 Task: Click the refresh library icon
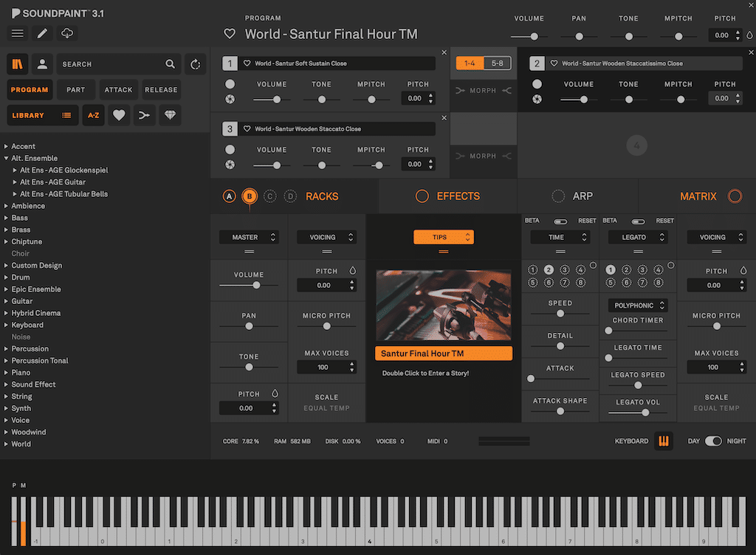click(x=195, y=64)
